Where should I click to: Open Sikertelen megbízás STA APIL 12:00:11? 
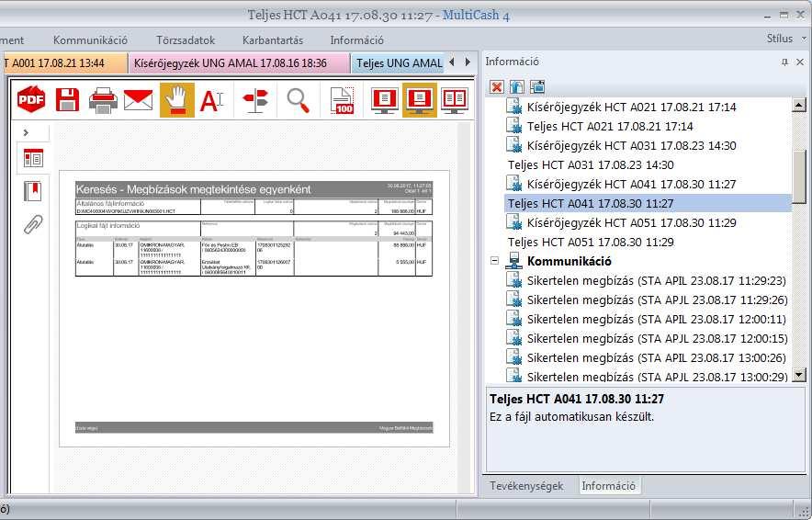click(656, 319)
